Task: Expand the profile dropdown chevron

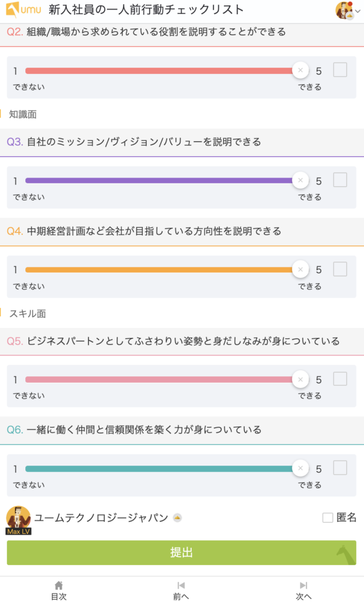Action: [358, 11]
